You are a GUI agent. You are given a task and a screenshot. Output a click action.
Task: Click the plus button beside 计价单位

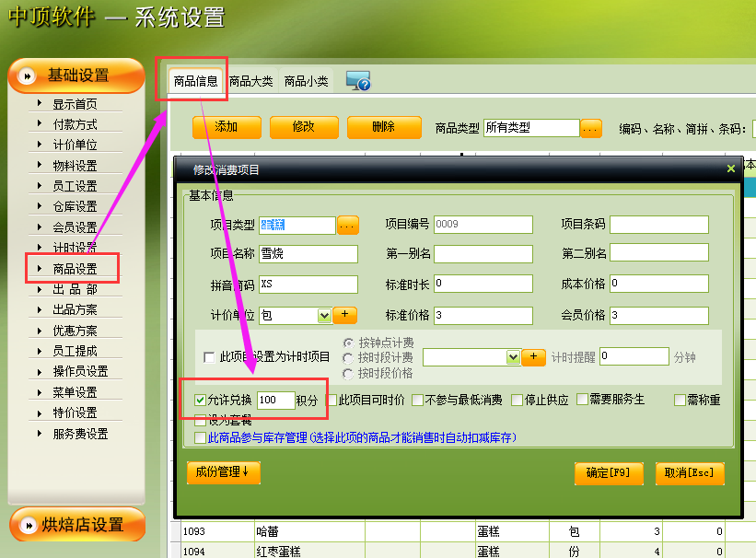point(344,315)
